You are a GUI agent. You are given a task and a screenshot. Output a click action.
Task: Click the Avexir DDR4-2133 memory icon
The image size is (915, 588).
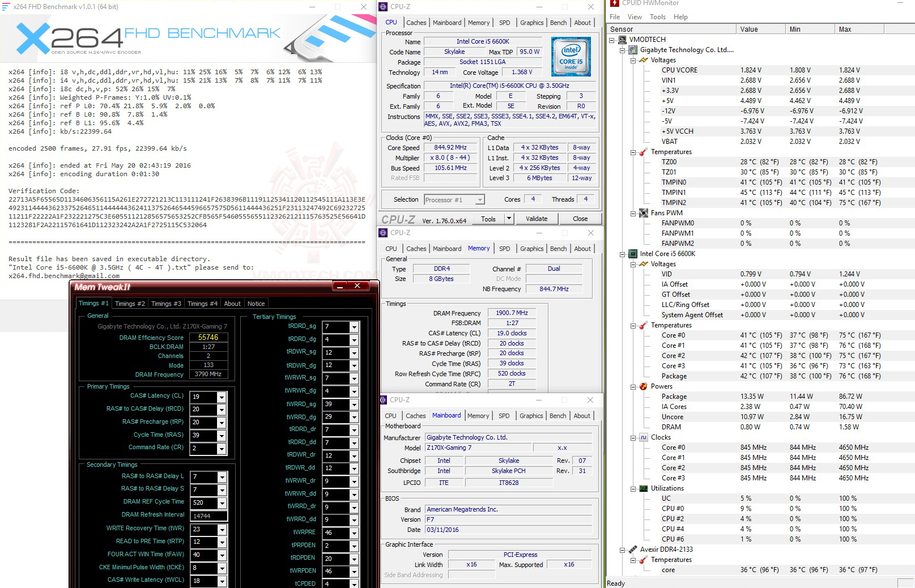click(x=633, y=549)
